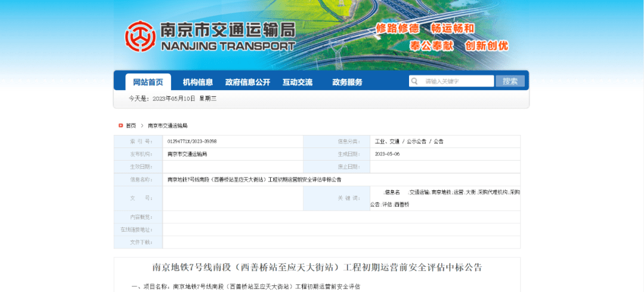Click the large article heading 南京地铁7号线南段
The image size is (644, 292).
pos(317,268)
